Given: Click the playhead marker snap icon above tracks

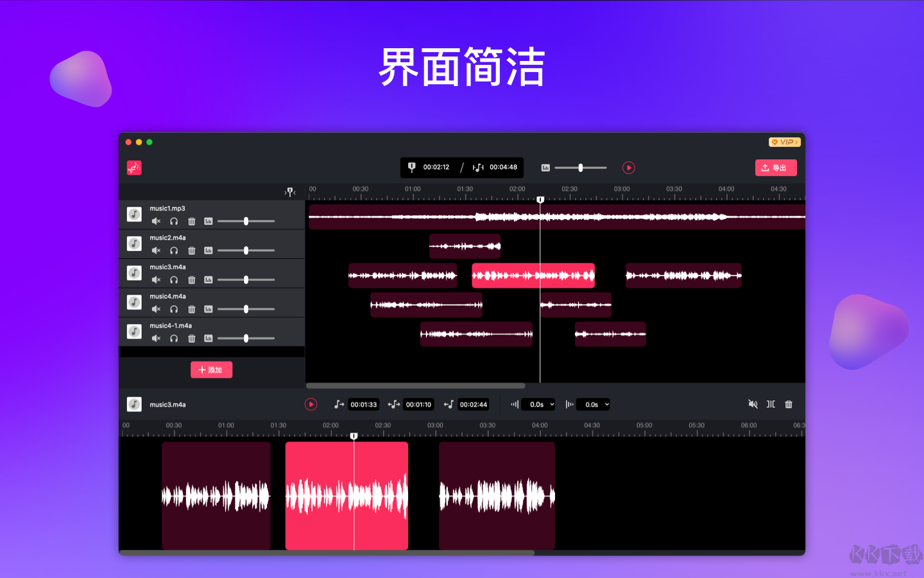Looking at the screenshot, I should pyautogui.click(x=290, y=191).
